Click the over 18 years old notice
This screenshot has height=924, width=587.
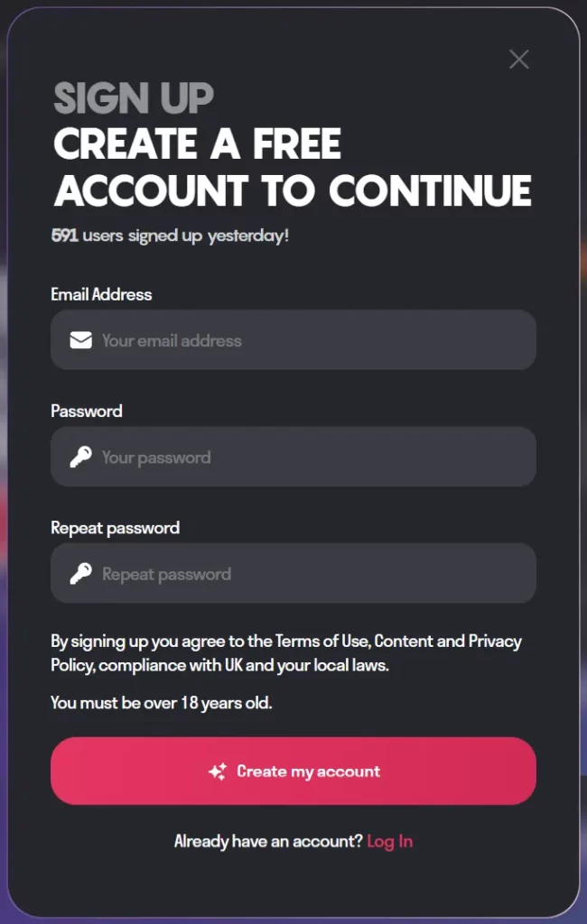tap(161, 702)
